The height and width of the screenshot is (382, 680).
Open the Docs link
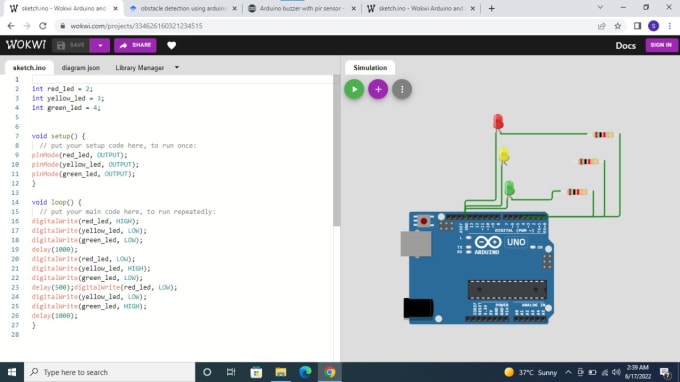(625, 46)
